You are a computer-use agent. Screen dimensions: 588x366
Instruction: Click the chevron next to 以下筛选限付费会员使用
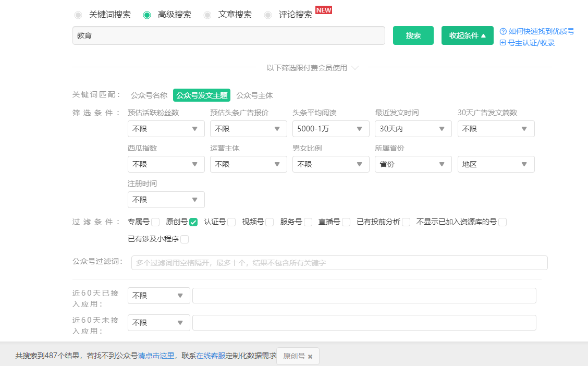tap(355, 68)
